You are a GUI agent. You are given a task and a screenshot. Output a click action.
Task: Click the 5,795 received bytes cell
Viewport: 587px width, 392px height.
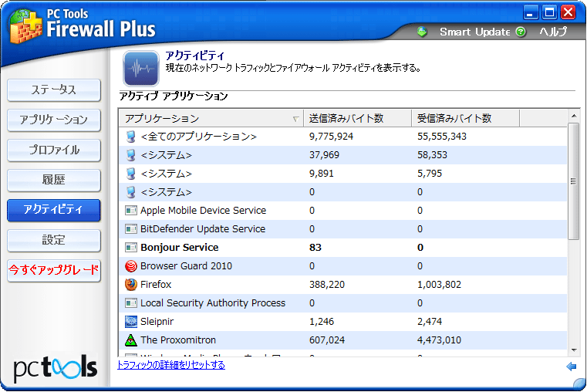tap(430, 174)
